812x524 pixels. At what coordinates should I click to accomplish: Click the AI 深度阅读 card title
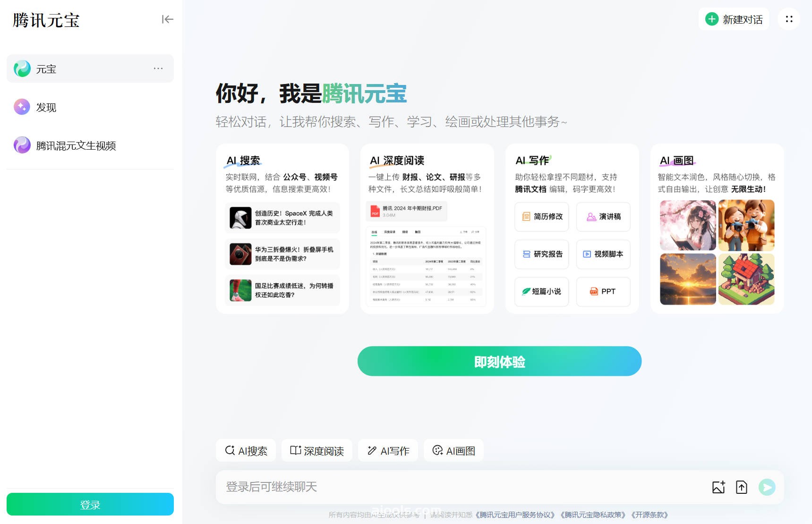(x=397, y=161)
